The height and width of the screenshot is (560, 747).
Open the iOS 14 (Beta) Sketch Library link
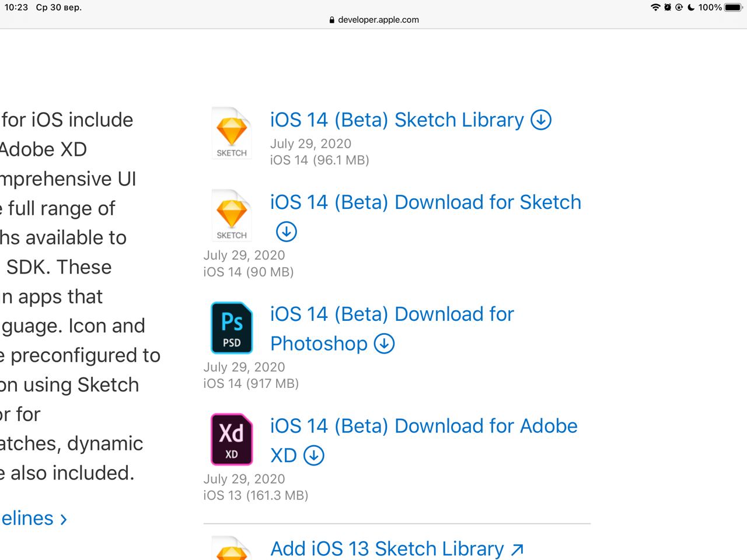(397, 120)
